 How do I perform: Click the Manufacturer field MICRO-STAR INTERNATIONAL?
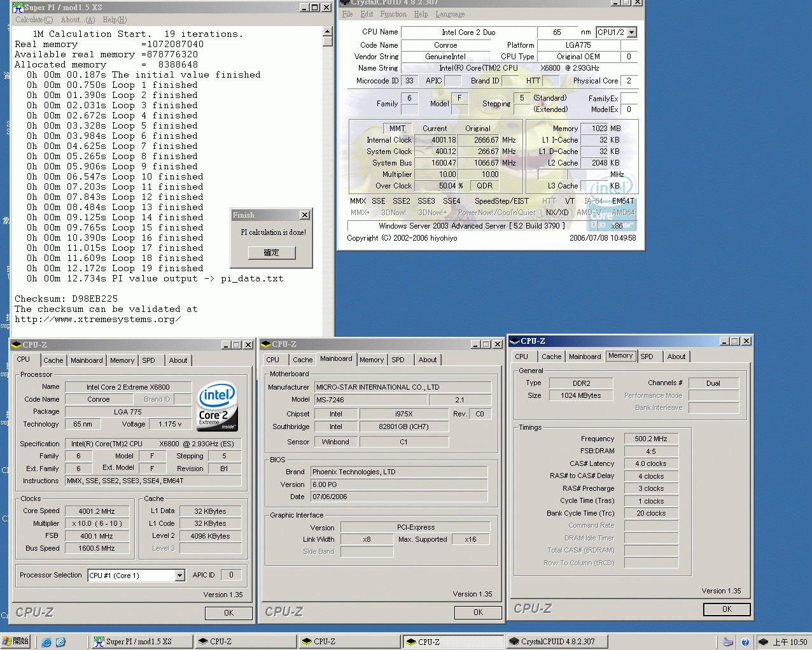[403, 387]
